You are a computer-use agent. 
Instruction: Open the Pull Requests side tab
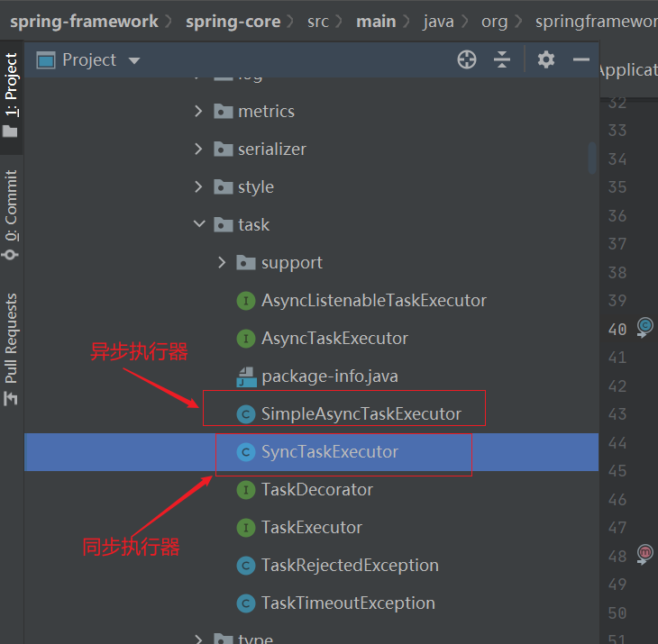click(x=11, y=349)
